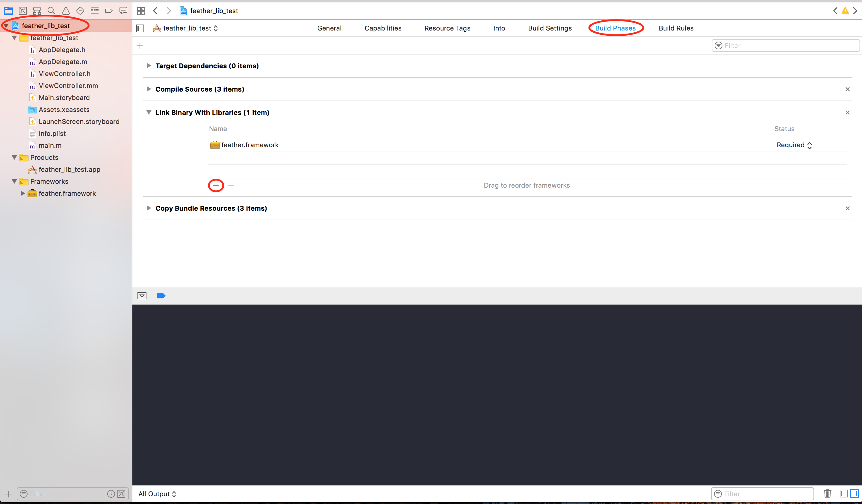The image size is (862, 504).
Task: Expand Target Dependencies section
Action: click(x=149, y=66)
